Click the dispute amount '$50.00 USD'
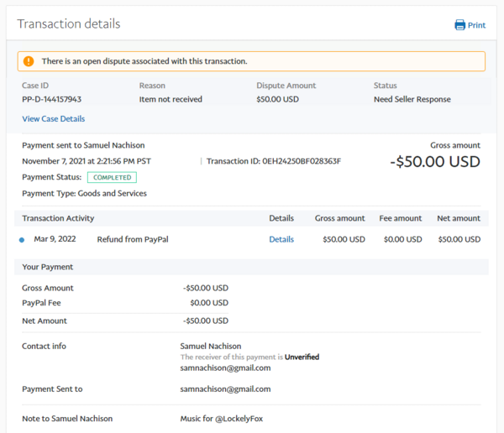 (x=278, y=99)
